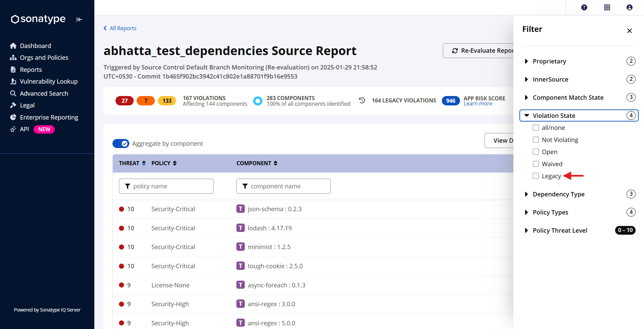Click the Dashboard home icon
The image size is (644, 329).
[x=13, y=46]
